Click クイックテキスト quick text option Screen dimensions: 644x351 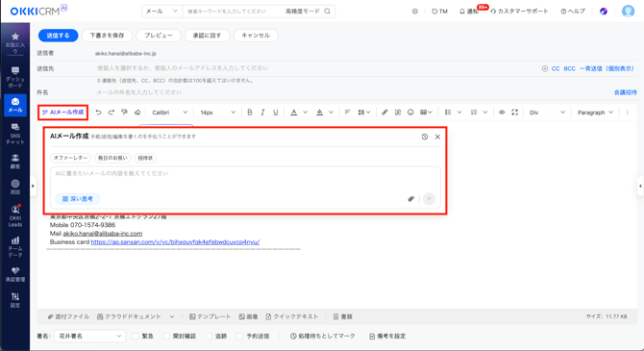coord(292,316)
